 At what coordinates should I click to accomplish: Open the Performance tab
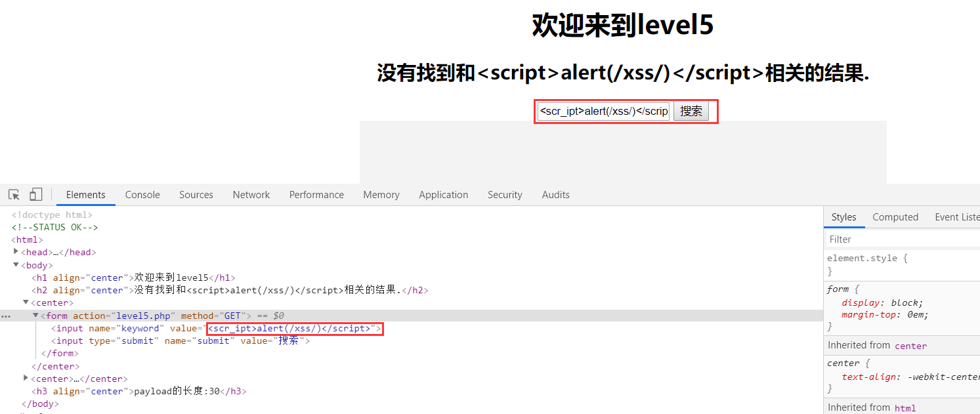(316, 195)
